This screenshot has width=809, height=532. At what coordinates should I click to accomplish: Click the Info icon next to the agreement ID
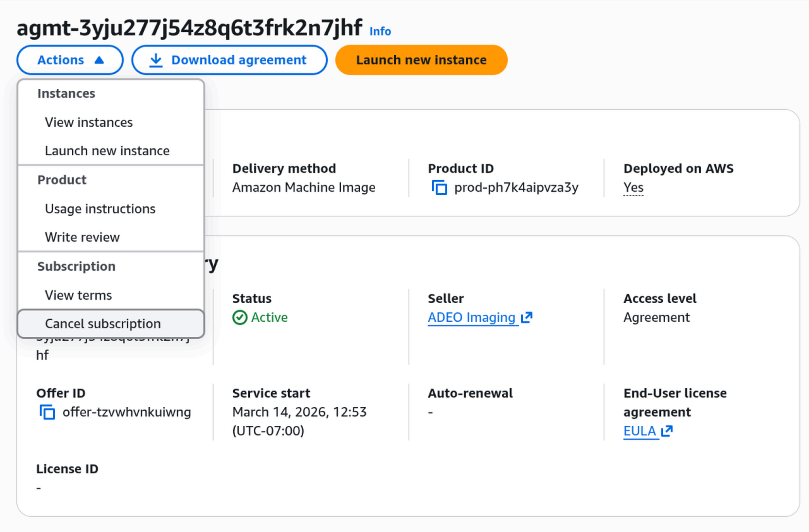coord(380,31)
